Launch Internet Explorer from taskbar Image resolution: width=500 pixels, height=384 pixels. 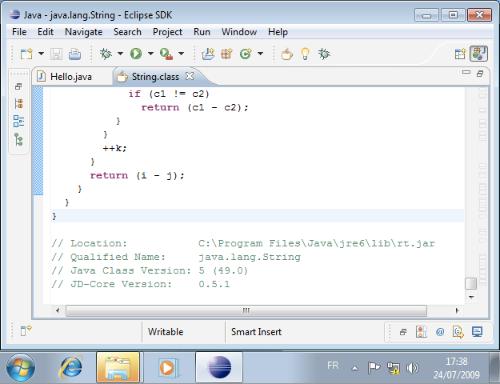coord(71,368)
